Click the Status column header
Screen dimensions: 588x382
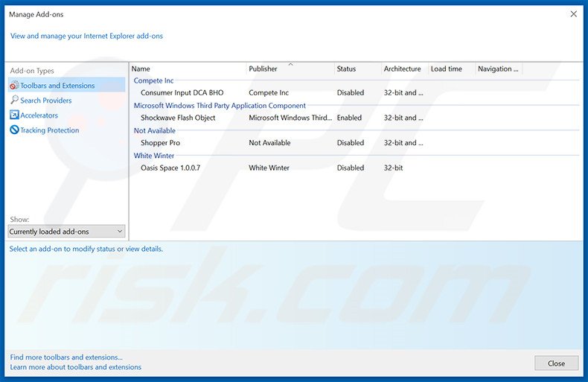tap(357, 69)
